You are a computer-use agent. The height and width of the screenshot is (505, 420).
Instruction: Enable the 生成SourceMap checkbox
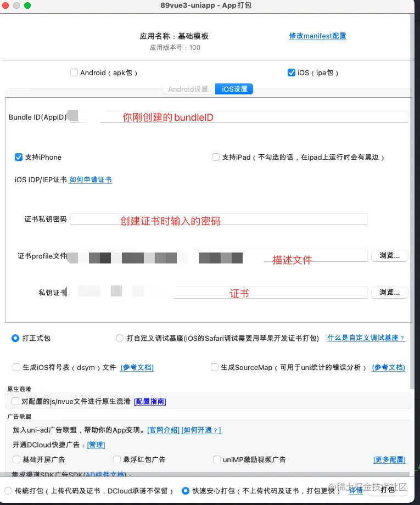(x=215, y=367)
